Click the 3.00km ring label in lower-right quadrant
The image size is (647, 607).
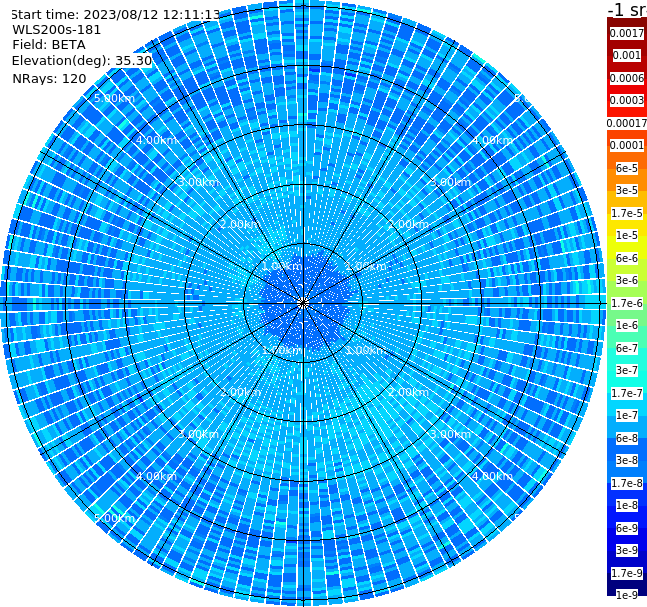tap(450, 435)
